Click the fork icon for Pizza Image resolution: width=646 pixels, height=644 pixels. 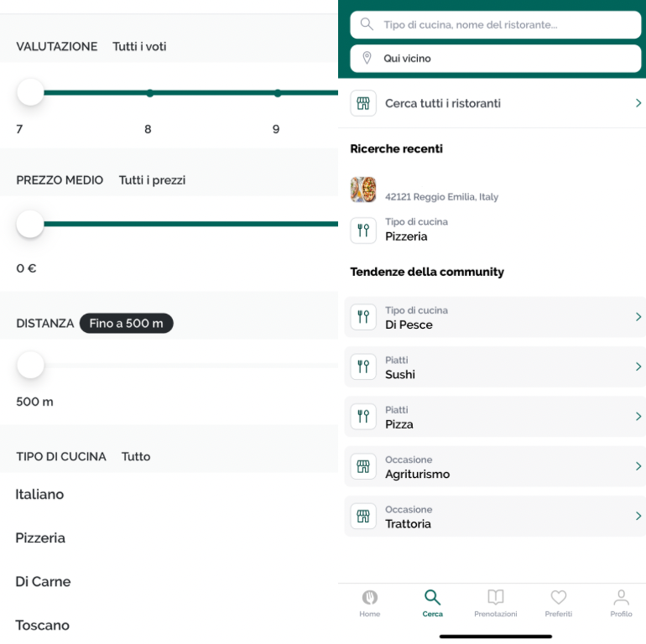coord(363,416)
